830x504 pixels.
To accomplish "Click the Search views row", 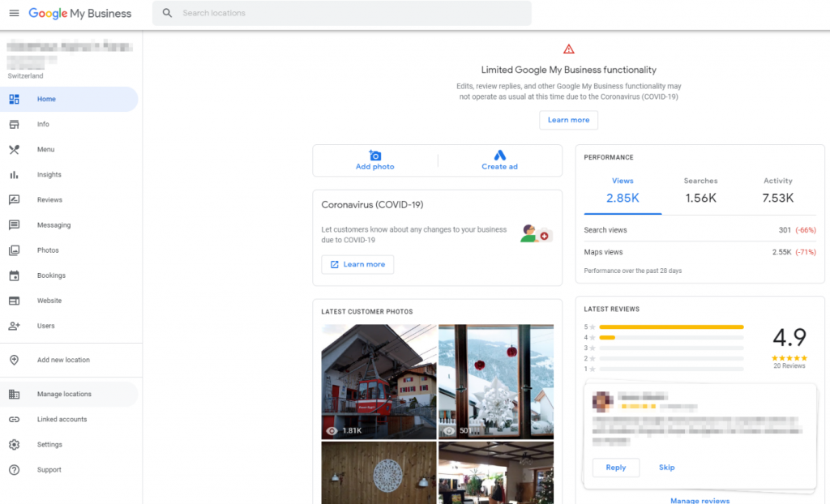I will pyautogui.click(x=700, y=230).
